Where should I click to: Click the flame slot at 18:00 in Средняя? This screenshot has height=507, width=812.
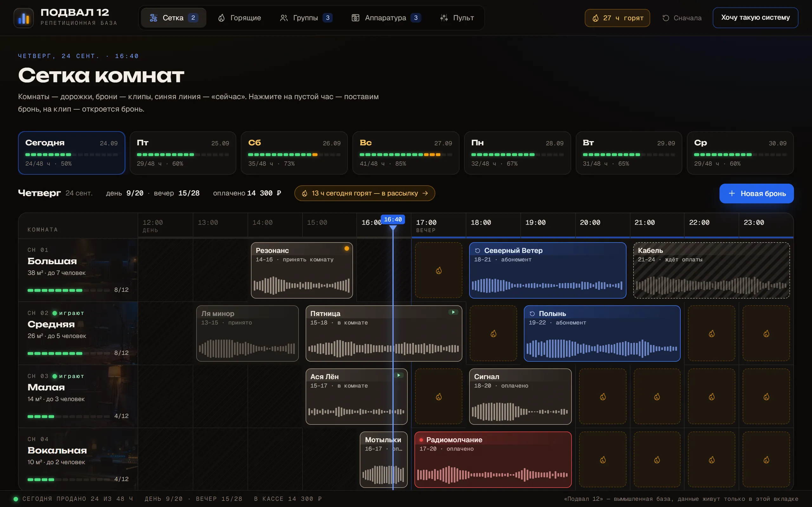pyautogui.click(x=493, y=333)
